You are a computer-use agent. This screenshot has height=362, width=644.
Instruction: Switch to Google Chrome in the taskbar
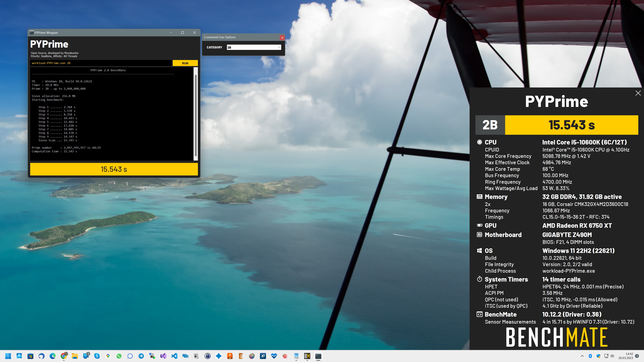[x=64, y=356]
